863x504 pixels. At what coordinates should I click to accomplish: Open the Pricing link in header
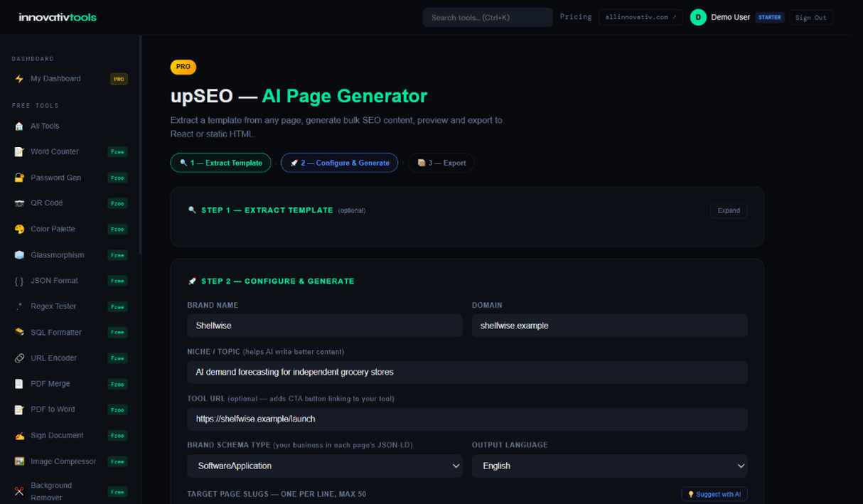[576, 17]
